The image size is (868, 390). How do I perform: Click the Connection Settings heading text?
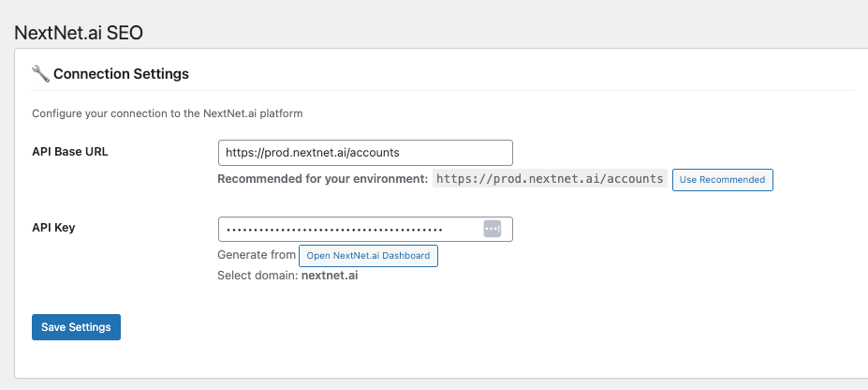[121, 73]
